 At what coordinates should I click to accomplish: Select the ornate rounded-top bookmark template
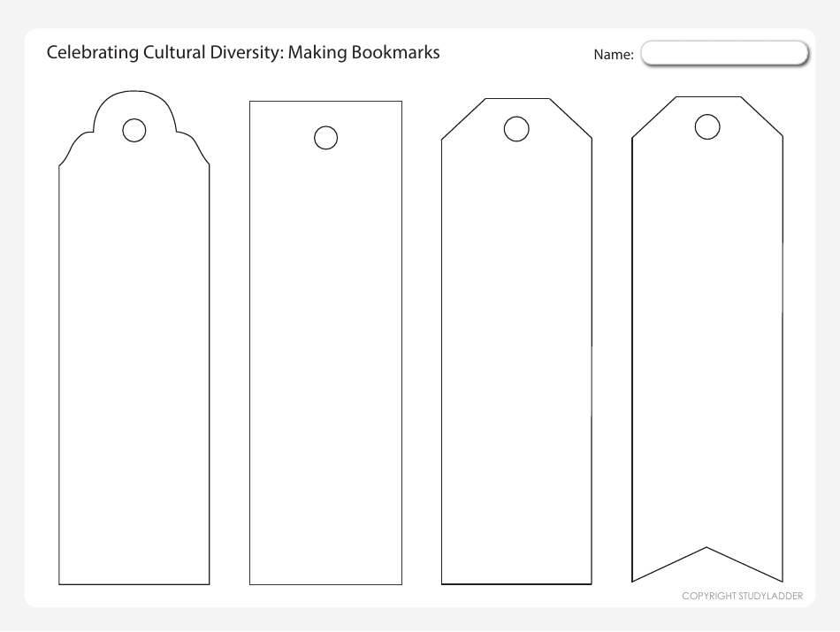[134, 354]
